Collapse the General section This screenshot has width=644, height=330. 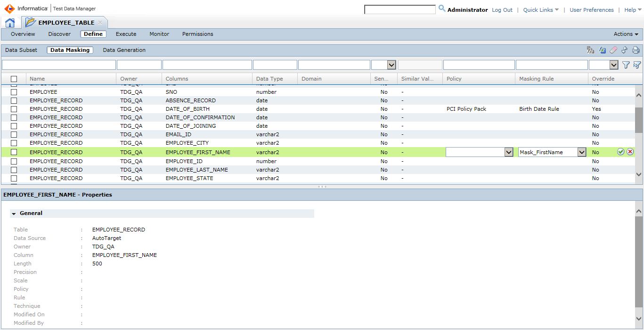[14, 214]
